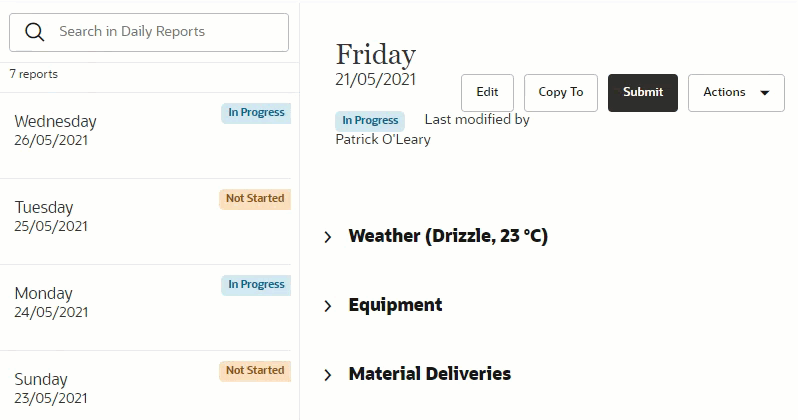Screen dimensions: 798x420
Task: Click the Equipment section heading
Action: pyautogui.click(x=395, y=305)
